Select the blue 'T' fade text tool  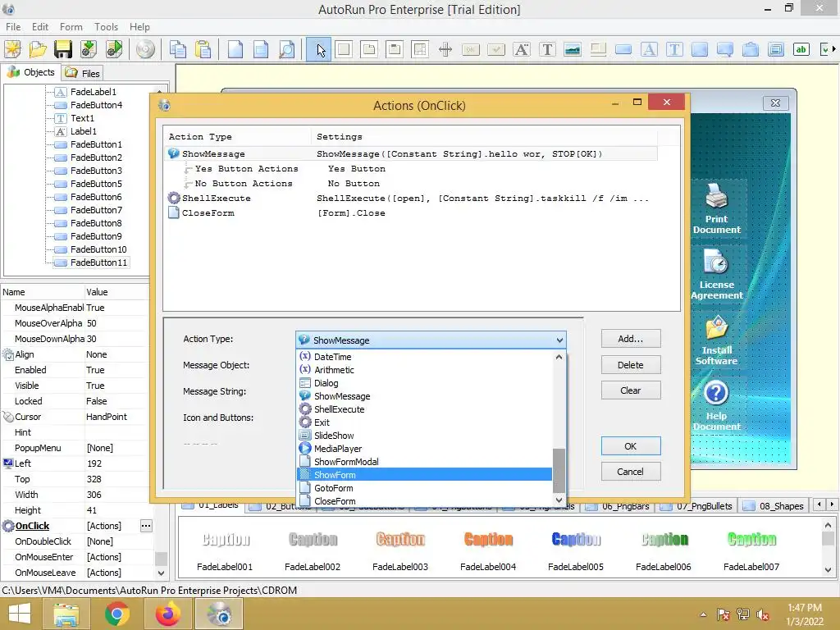coord(674,50)
